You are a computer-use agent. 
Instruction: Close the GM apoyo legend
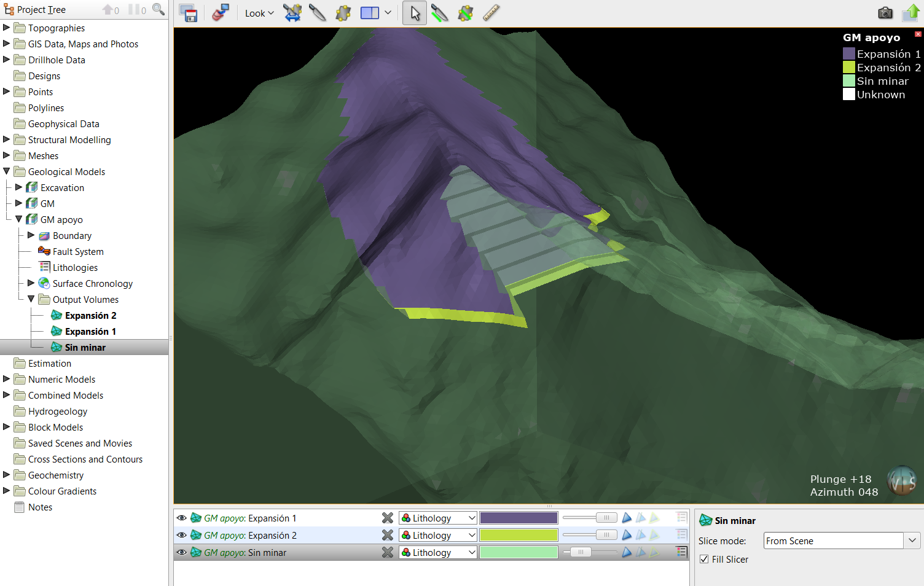point(918,34)
